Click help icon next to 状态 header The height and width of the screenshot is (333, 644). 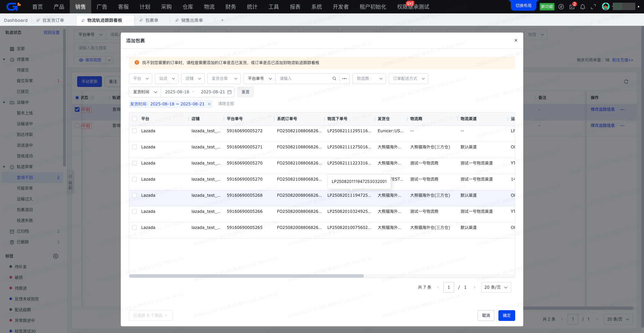[x=92, y=98]
